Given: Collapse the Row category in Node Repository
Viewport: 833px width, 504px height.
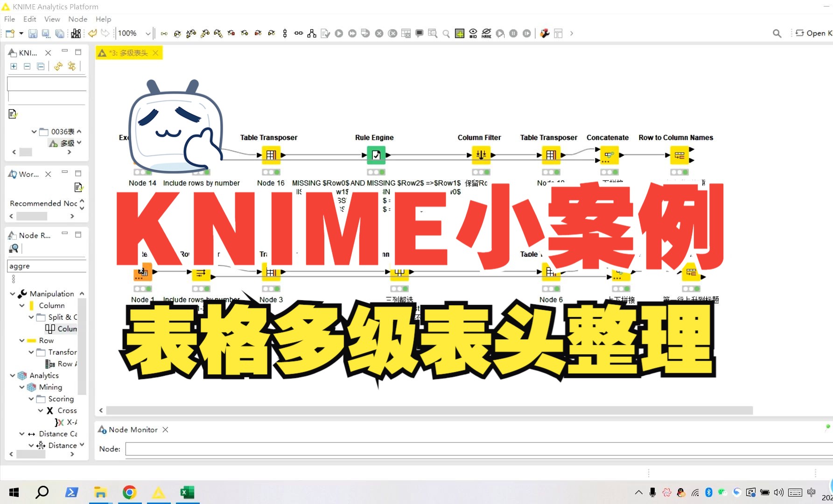Looking at the screenshot, I should 22,341.
